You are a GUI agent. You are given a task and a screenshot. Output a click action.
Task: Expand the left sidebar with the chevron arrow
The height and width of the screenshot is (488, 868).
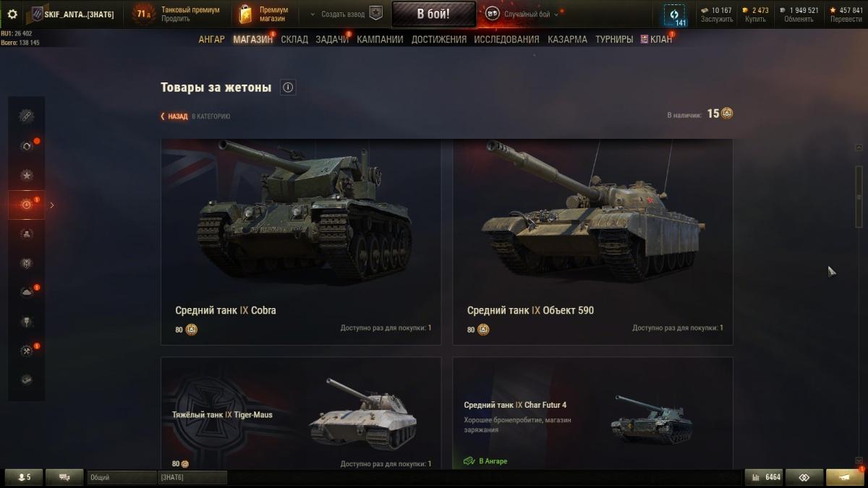[x=51, y=205]
